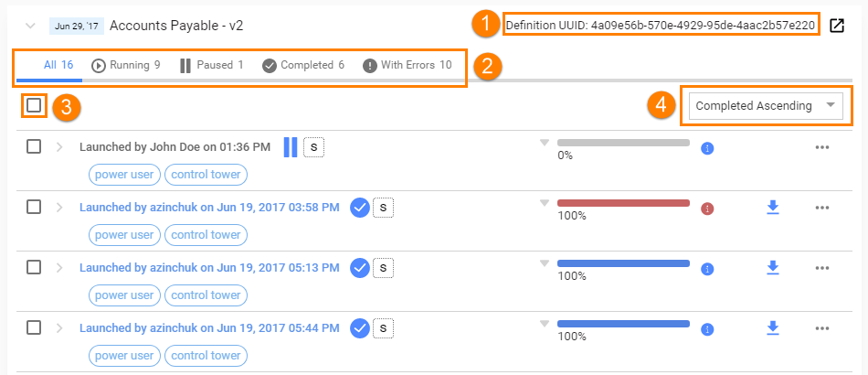
Task: Collapse the Accounts Payable - v2 section
Action: coord(31,26)
